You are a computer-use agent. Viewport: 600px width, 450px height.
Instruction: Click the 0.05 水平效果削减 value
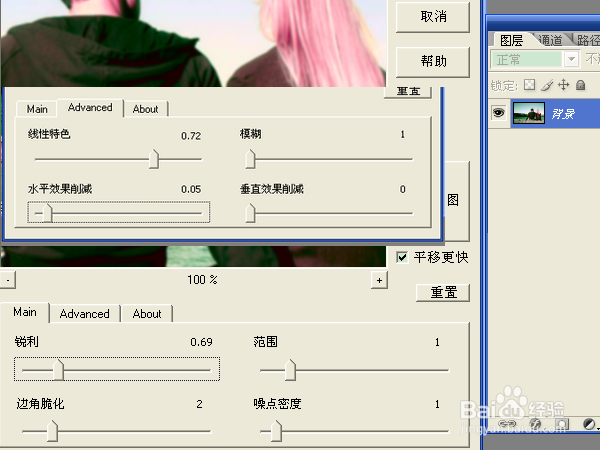point(191,189)
